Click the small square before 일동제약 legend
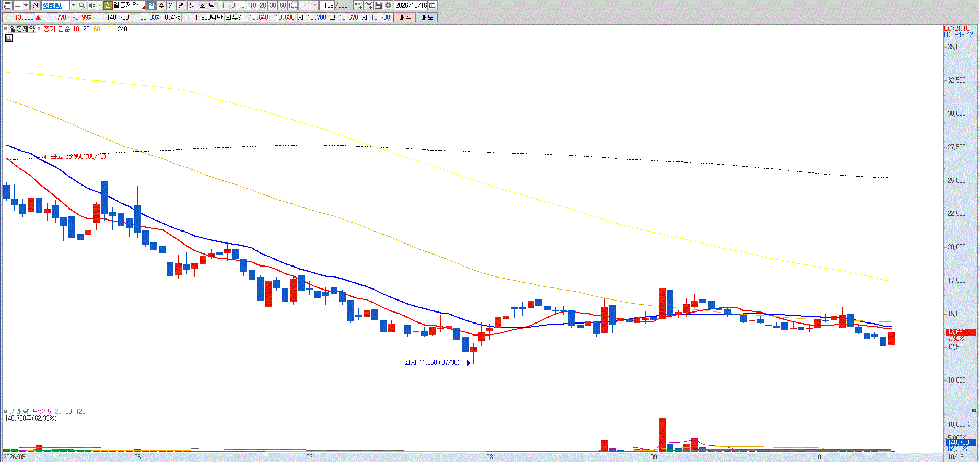980x462 pixels. point(6,29)
